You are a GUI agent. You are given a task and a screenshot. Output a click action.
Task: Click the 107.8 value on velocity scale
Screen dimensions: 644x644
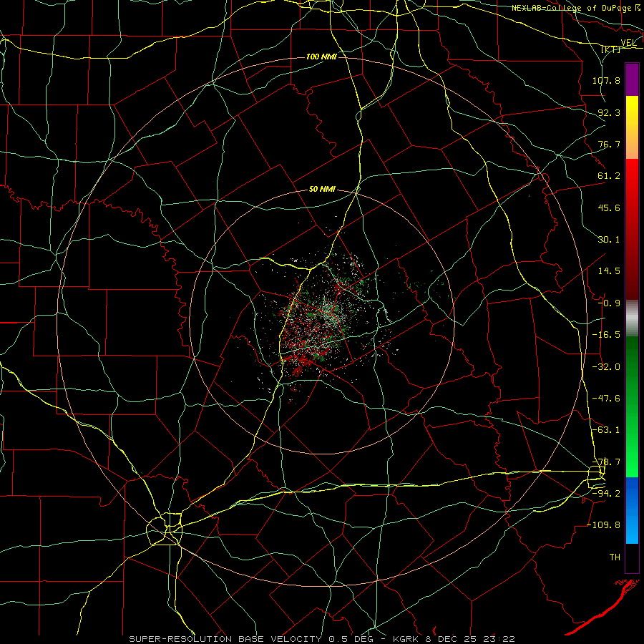point(606,80)
